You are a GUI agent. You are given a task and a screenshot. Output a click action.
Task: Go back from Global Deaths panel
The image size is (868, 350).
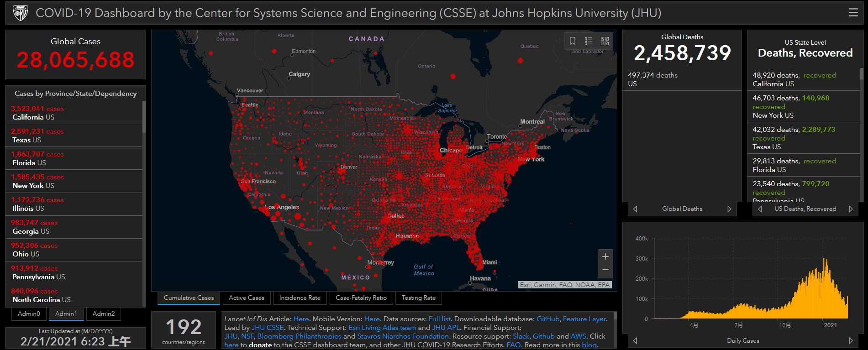[635, 209]
